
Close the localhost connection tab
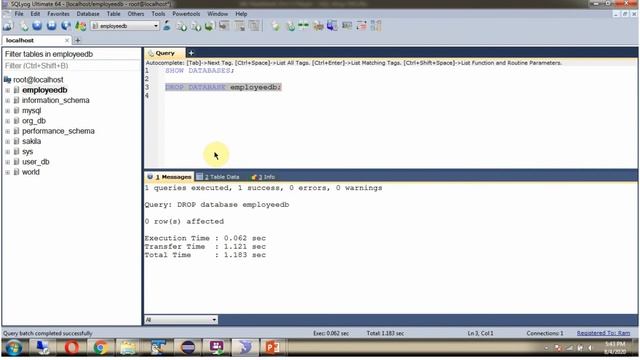click(67, 40)
